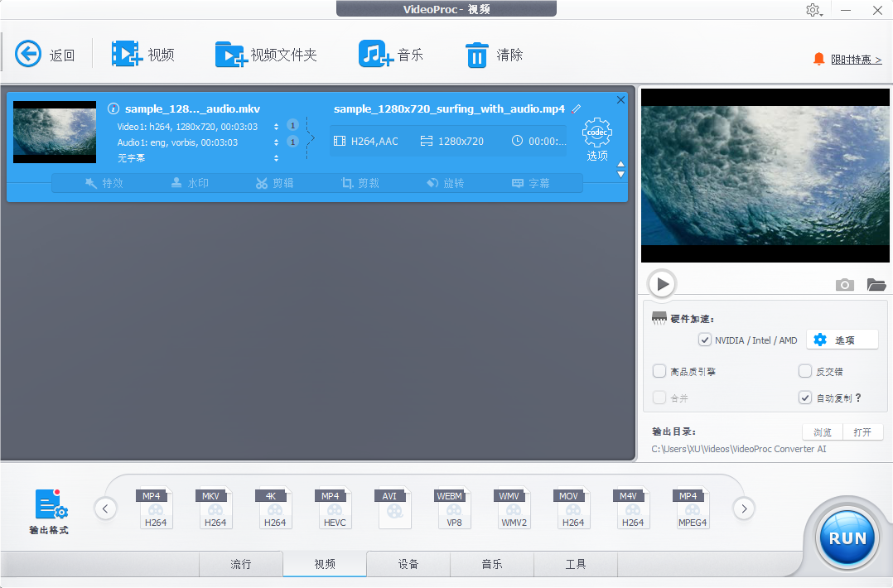Expand more formats with the right arrow chevron
The image size is (893, 588).
[743, 508]
